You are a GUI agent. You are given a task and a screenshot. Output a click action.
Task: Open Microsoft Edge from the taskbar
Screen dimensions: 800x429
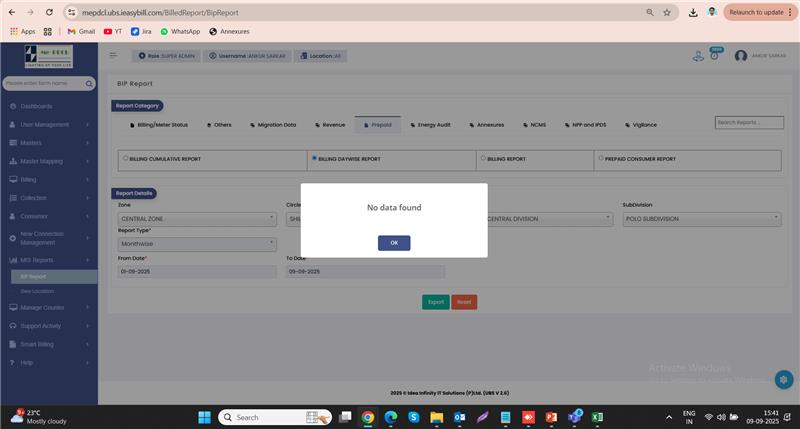[391, 417]
